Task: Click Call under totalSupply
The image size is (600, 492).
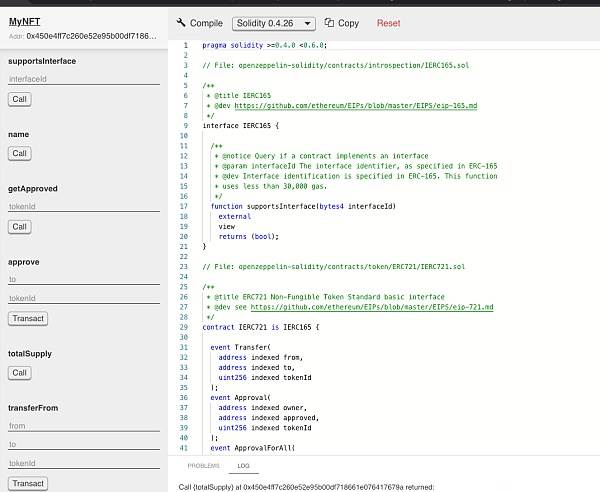Action: point(20,373)
